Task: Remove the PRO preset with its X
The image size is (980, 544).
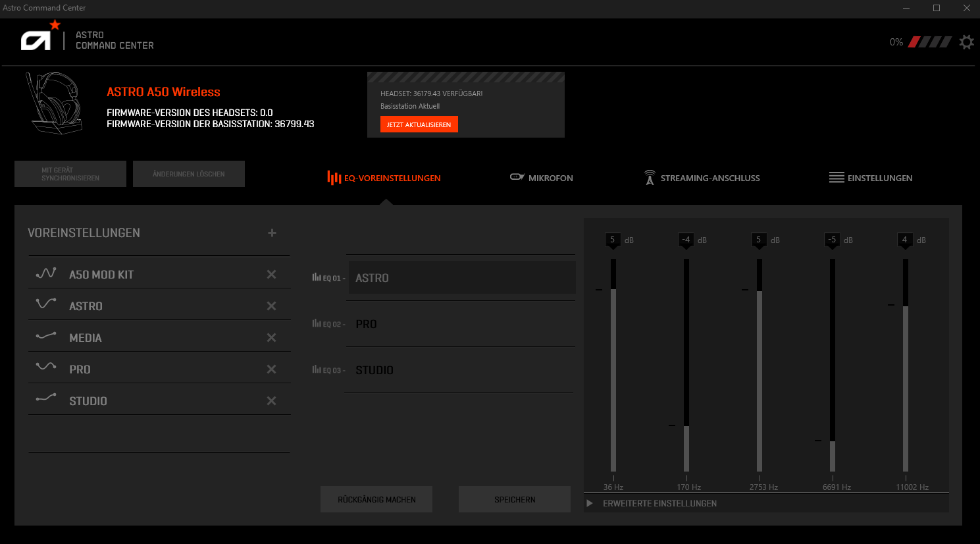Action: click(271, 368)
